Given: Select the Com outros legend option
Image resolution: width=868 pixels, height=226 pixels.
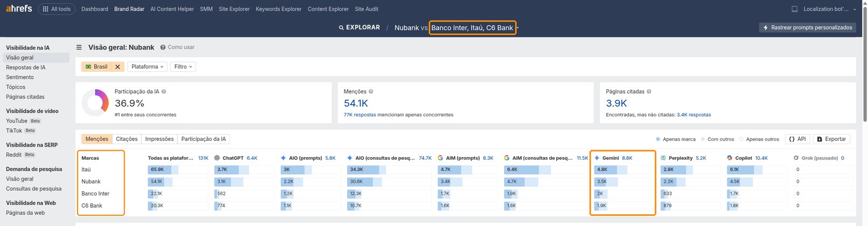Looking at the screenshot, I should click(718, 139).
